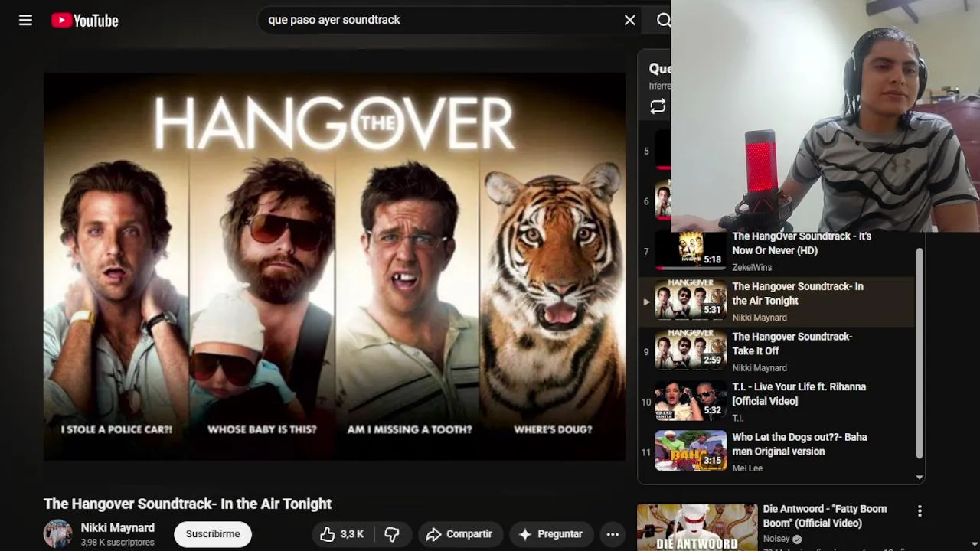The image size is (980, 551).
Task: Play 'It's Now Or Never (HD)' playlist item
Action: click(x=801, y=243)
